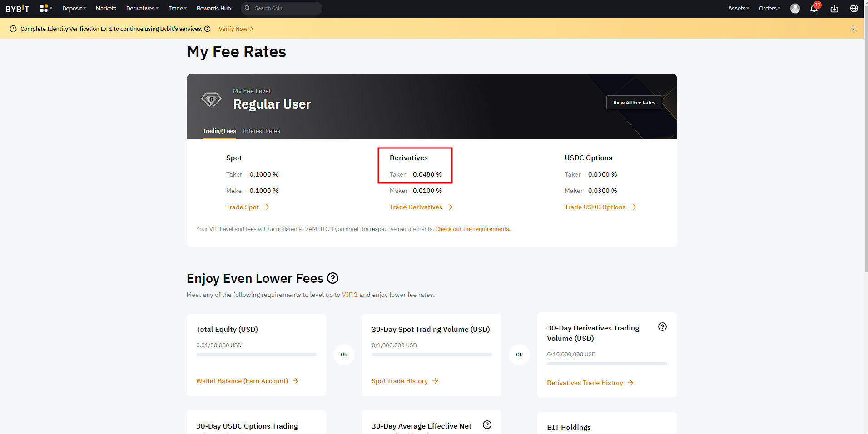Click the VIP 1 link
Viewport: 868px width, 434px height.
pyautogui.click(x=350, y=295)
